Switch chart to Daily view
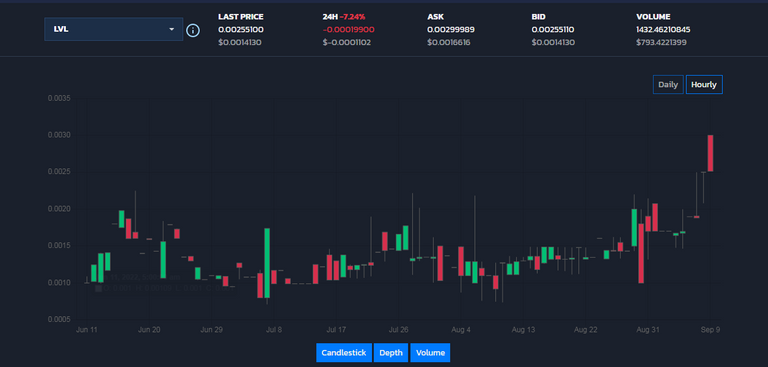768x367 pixels. (668, 84)
